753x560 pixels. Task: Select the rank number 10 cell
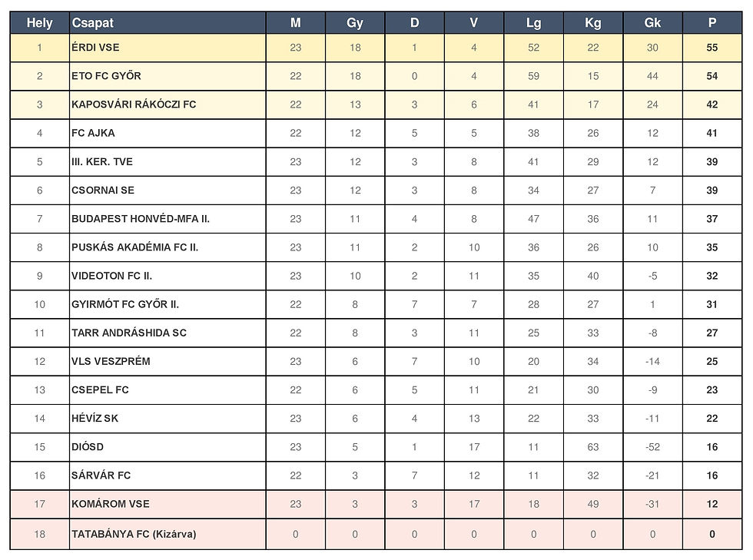coord(39,304)
